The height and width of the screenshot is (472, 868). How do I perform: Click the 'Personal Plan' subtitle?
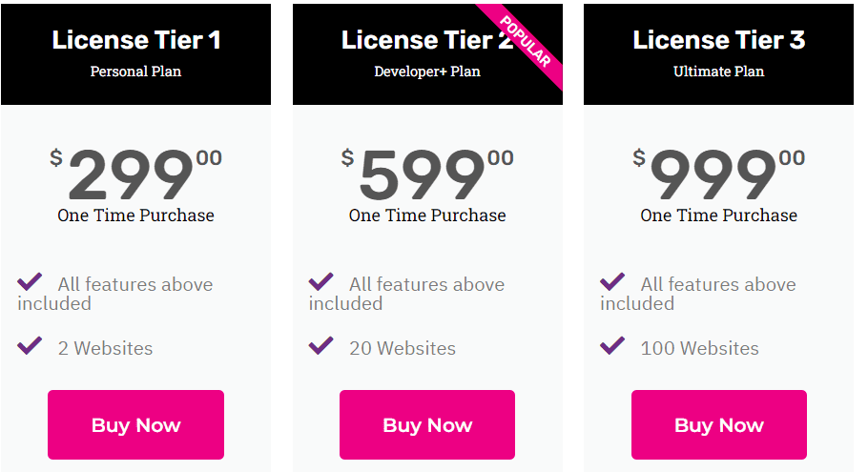(x=135, y=72)
